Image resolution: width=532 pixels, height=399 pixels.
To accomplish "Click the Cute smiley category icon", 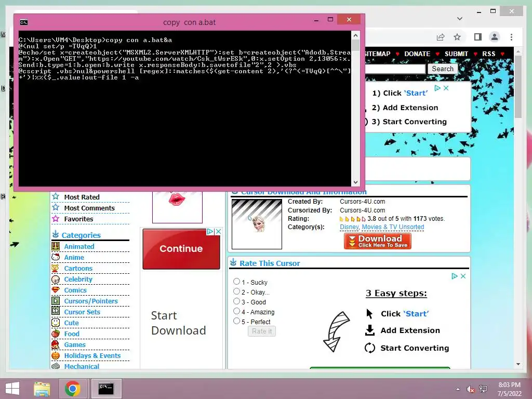I will (x=56, y=323).
